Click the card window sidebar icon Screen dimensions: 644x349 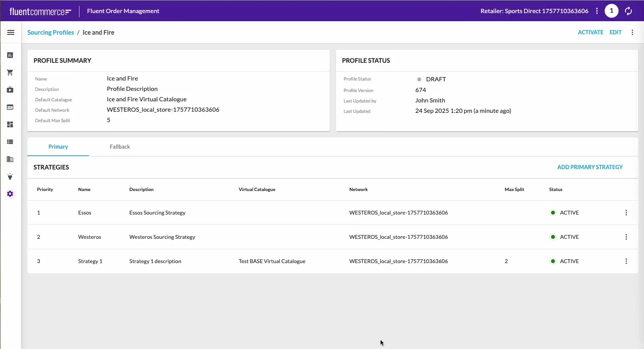pos(10,107)
